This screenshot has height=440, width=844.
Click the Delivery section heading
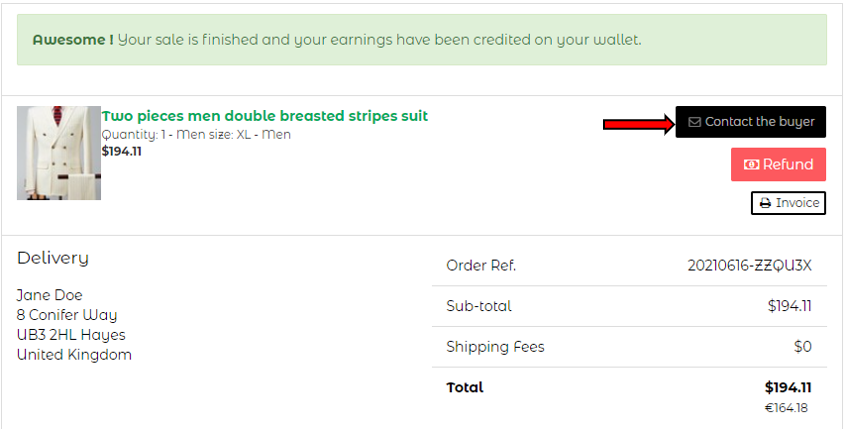coord(53,258)
